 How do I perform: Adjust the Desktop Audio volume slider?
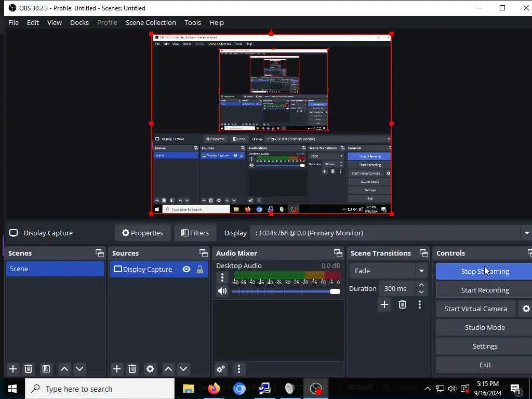pos(286,291)
